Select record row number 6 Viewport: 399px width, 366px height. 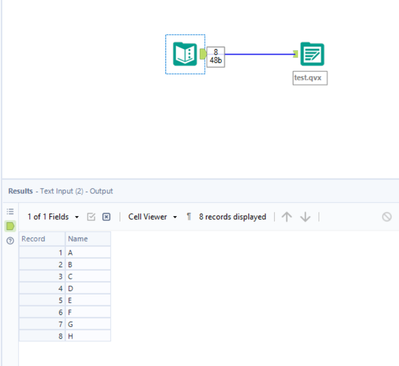coord(42,312)
